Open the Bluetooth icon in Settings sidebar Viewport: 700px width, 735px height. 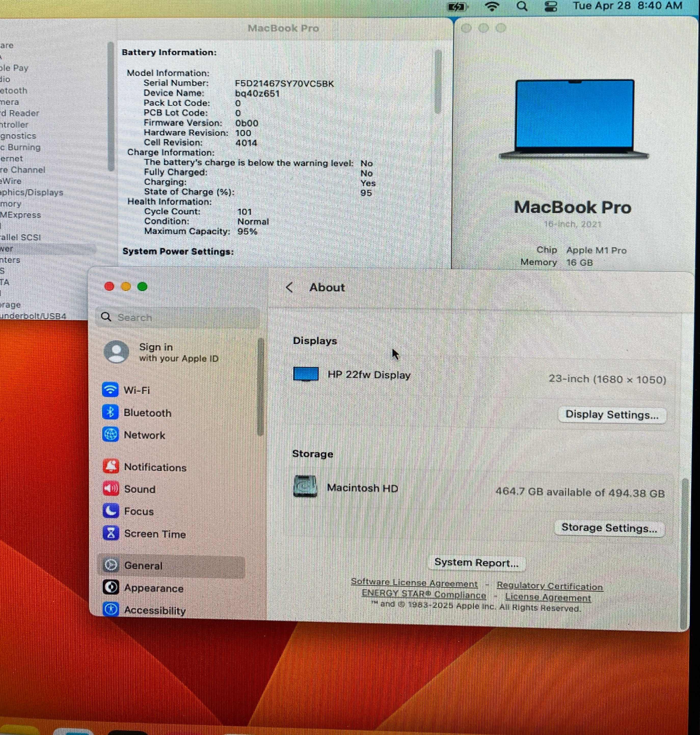(110, 412)
